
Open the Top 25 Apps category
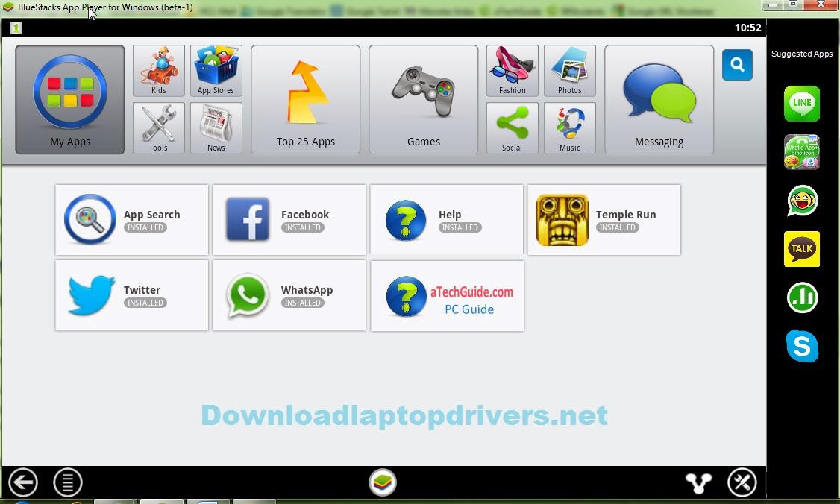coord(305,100)
